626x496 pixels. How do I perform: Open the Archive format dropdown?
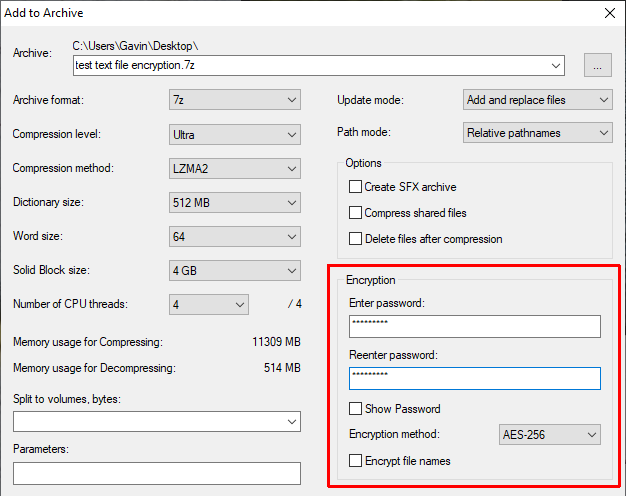coord(235,100)
